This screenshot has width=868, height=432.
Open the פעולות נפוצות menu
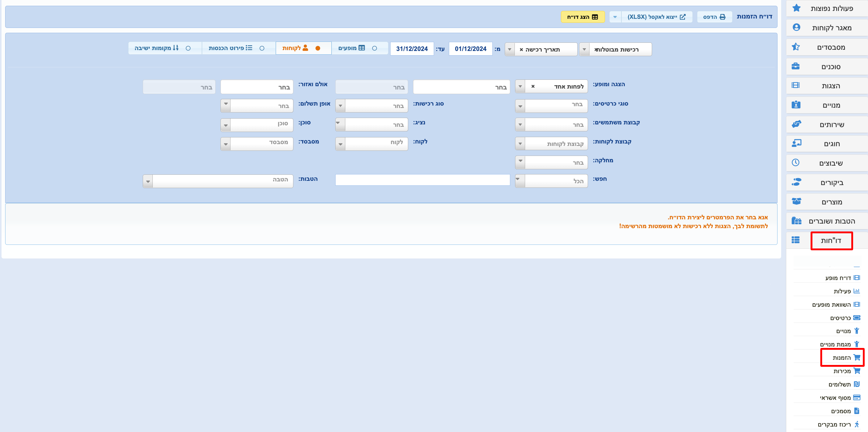pos(827,8)
